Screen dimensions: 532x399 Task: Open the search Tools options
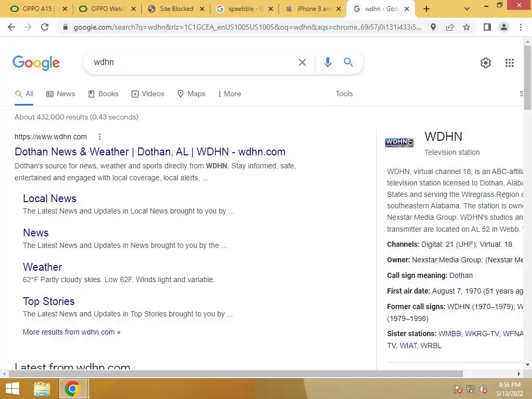tap(344, 94)
